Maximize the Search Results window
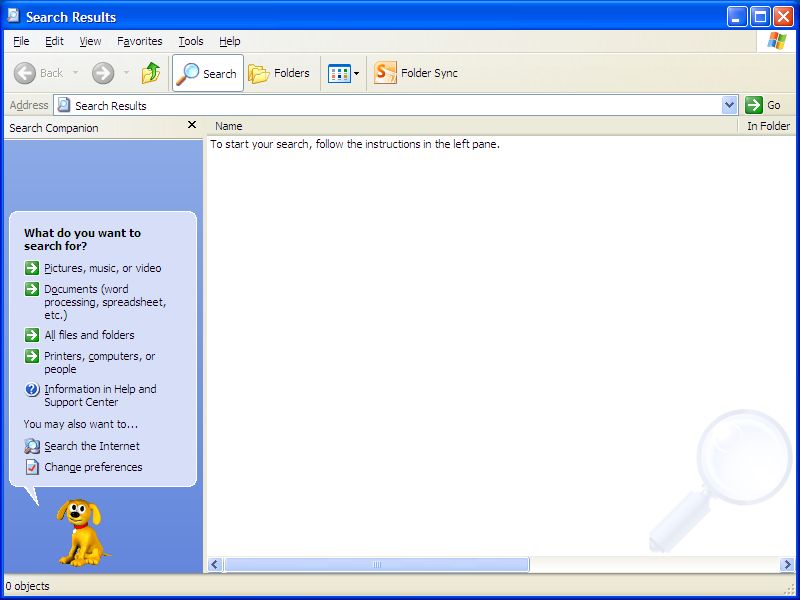Viewport: 800px width, 600px height. [760, 17]
